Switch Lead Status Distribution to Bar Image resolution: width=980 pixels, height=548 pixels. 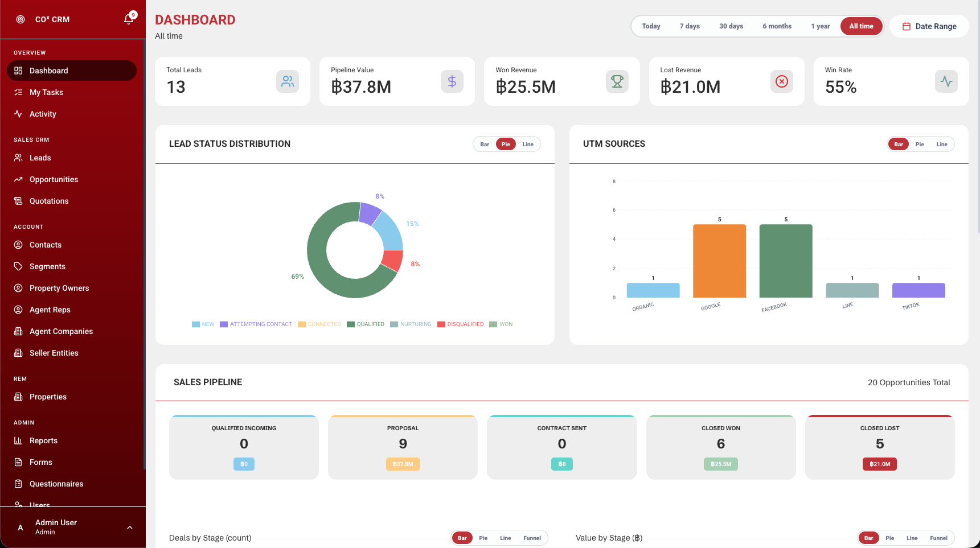click(485, 145)
